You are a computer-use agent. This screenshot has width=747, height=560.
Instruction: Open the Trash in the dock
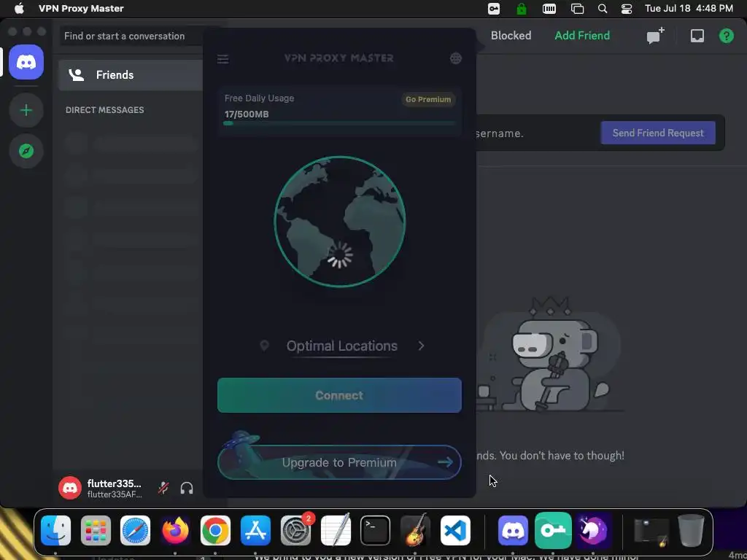[x=691, y=530]
